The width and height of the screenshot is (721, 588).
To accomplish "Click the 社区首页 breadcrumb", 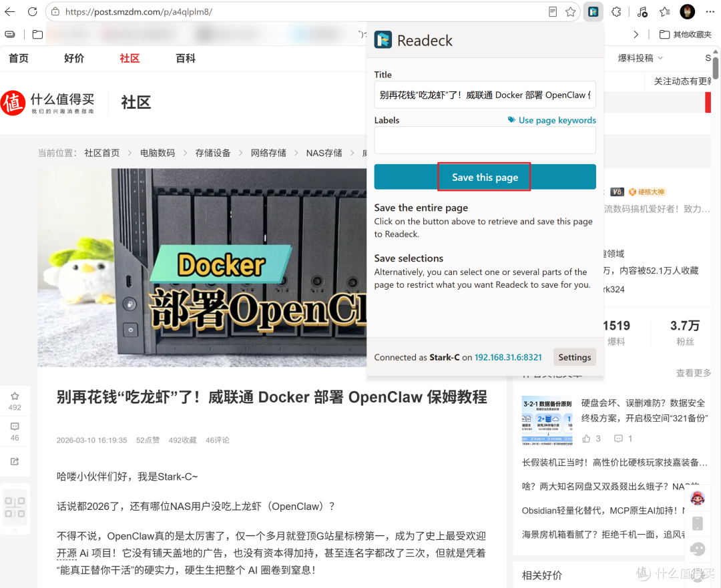I will 101,153.
